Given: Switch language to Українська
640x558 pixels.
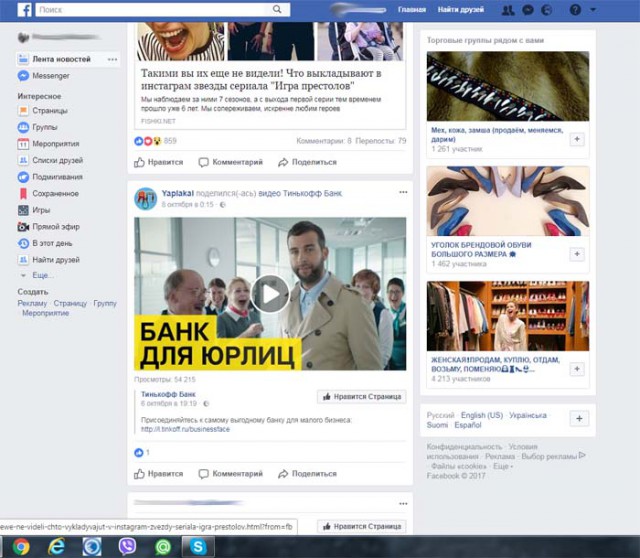Looking at the screenshot, I should [528, 415].
